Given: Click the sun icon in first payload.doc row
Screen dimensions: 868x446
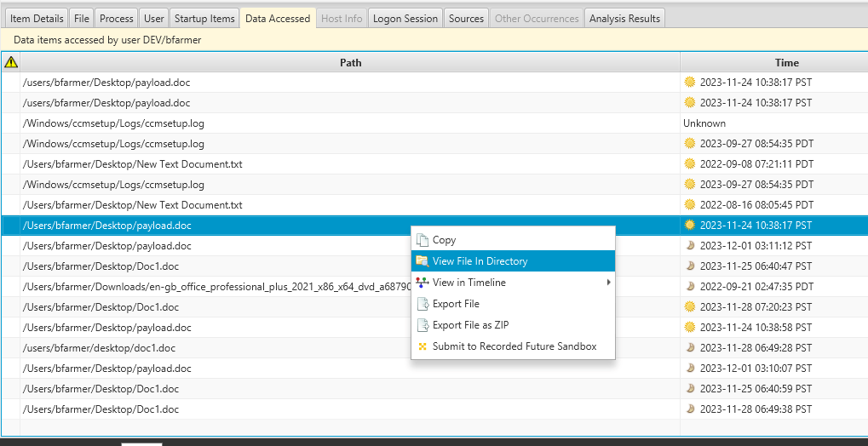Looking at the screenshot, I should tap(690, 83).
